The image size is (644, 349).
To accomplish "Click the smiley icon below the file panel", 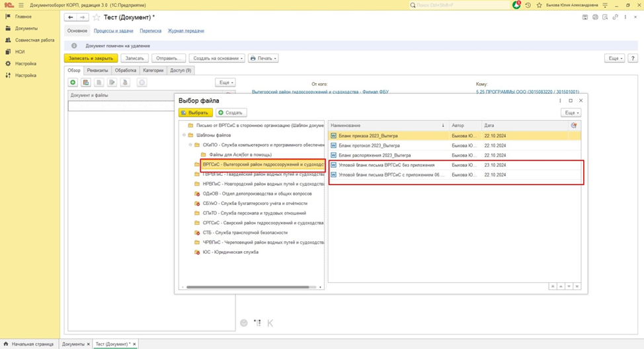I will 244,323.
